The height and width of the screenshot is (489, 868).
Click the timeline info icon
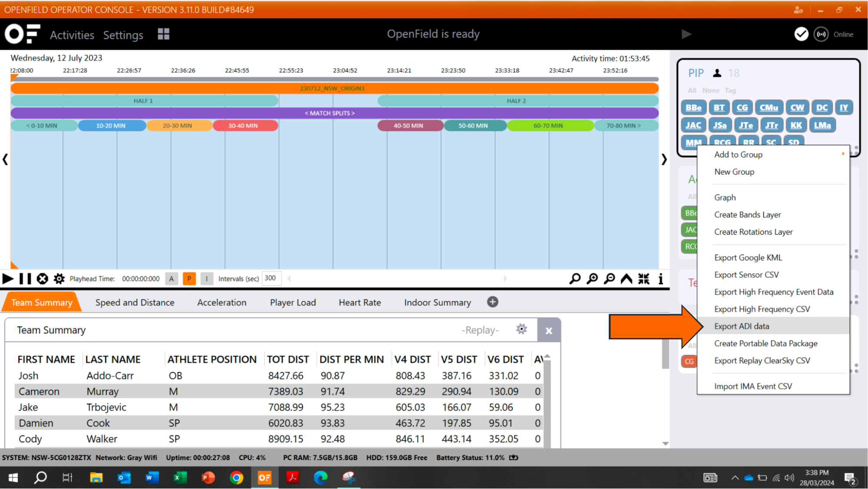pos(660,279)
